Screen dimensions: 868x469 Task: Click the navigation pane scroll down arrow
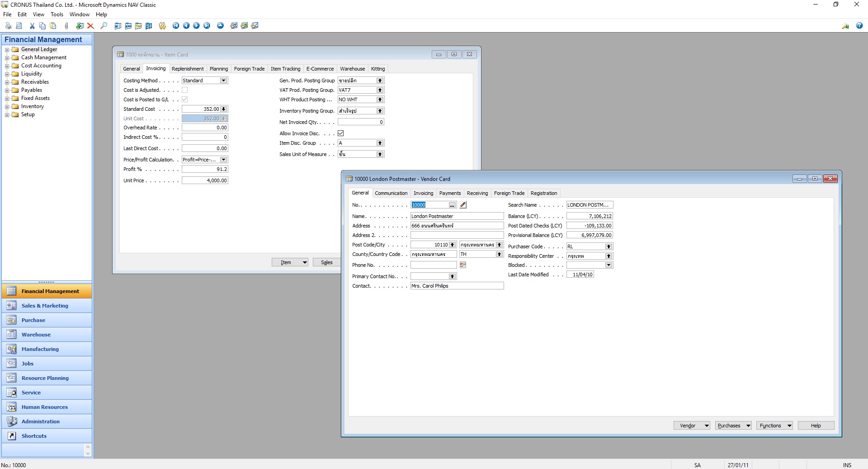point(88,453)
